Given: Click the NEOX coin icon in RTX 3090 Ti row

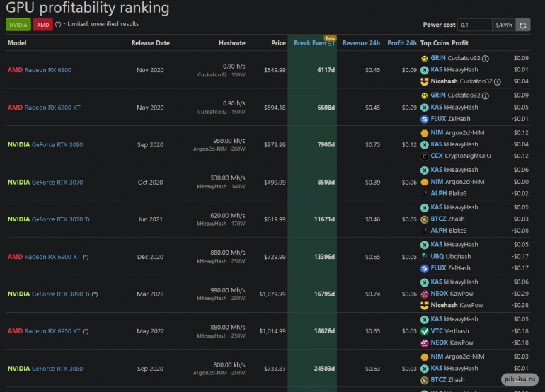Looking at the screenshot, I should click(424, 293).
